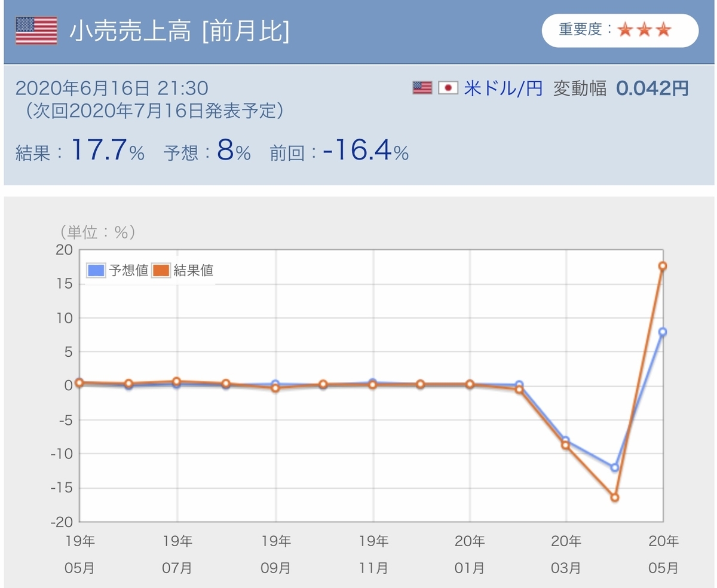Click the 予想値 legend label
The width and height of the screenshot is (717, 588).
tap(128, 270)
